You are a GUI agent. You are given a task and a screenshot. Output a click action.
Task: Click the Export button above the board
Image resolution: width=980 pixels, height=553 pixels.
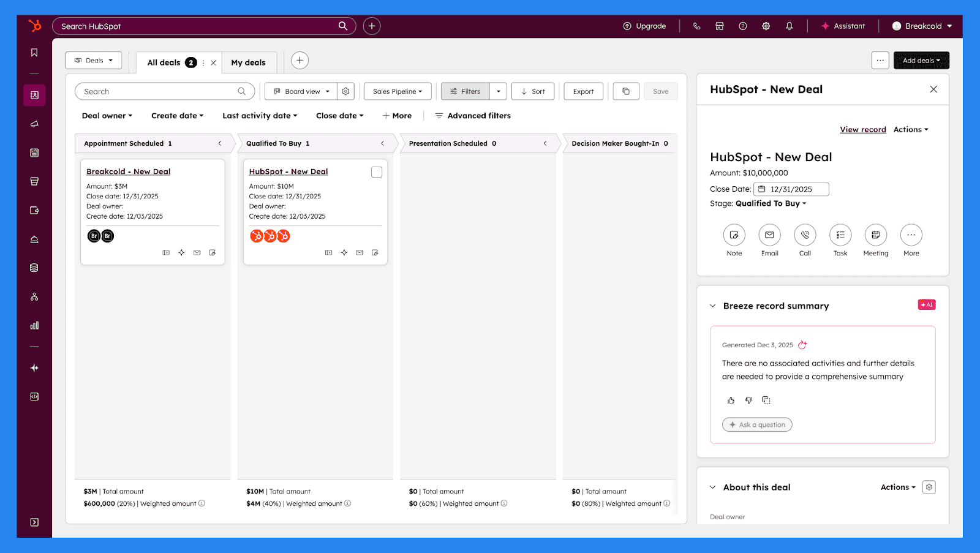click(582, 91)
